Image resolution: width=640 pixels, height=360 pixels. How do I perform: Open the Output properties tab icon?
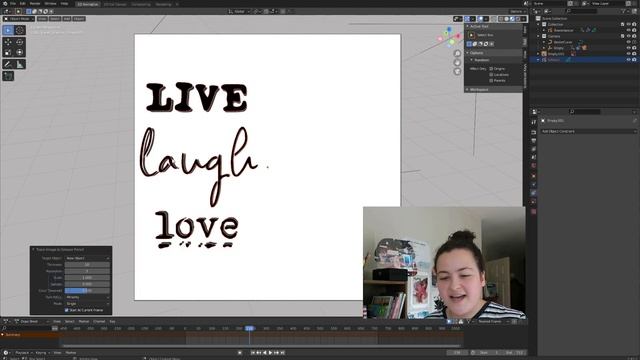pos(533,140)
